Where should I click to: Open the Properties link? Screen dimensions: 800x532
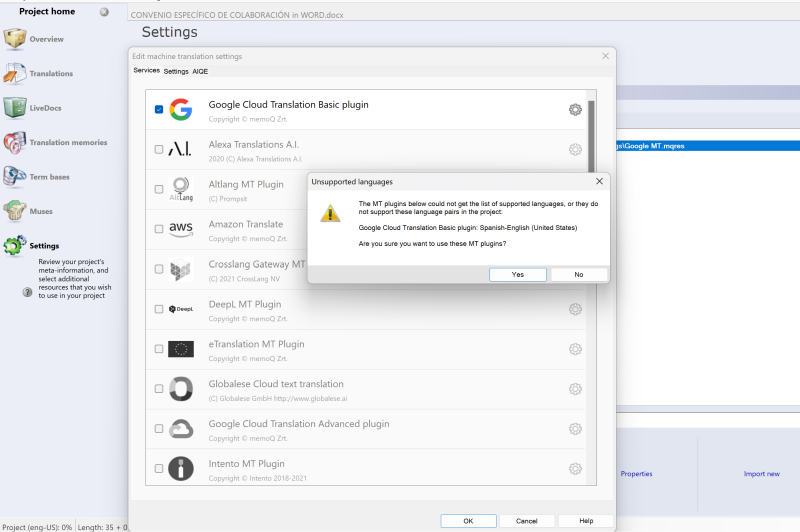coord(636,474)
